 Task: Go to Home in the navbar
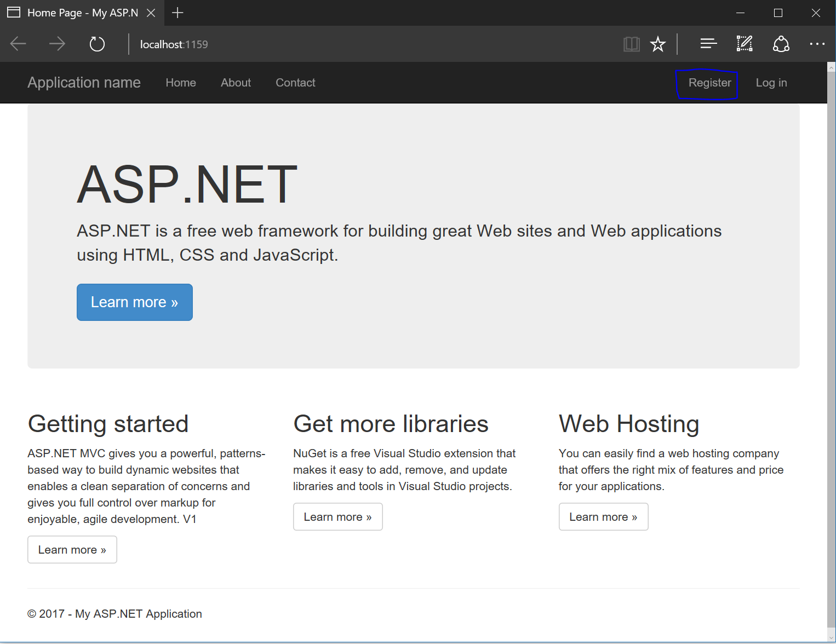(181, 83)
